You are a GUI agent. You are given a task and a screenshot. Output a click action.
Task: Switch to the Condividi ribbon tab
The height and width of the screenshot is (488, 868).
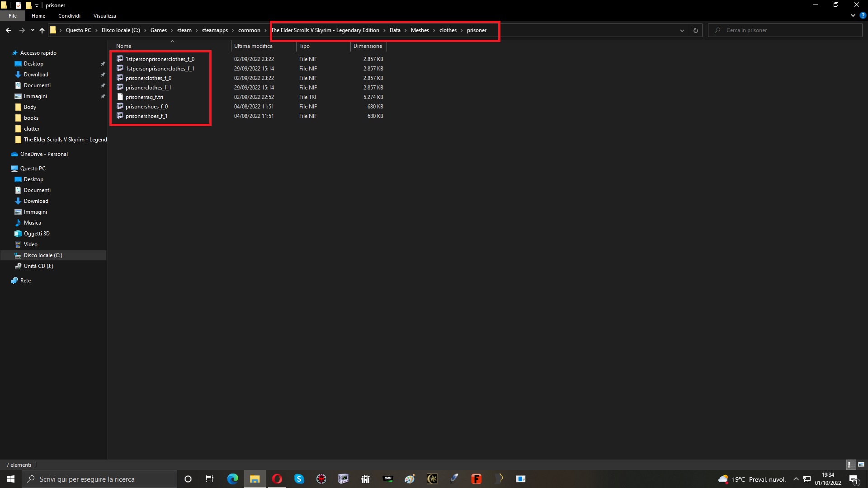(69, 16)
